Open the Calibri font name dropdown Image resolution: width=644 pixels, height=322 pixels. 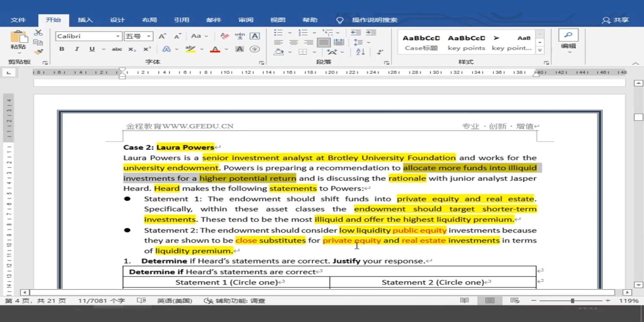pyautogui.click(x=118, y=36)
